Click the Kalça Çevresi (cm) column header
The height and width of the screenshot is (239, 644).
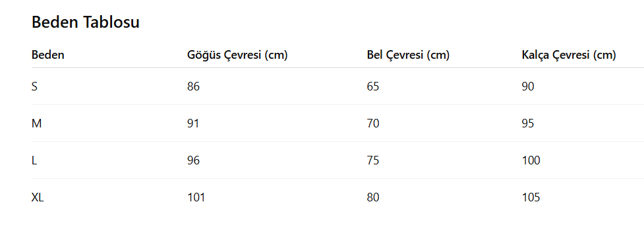click(x=569, y=55)
